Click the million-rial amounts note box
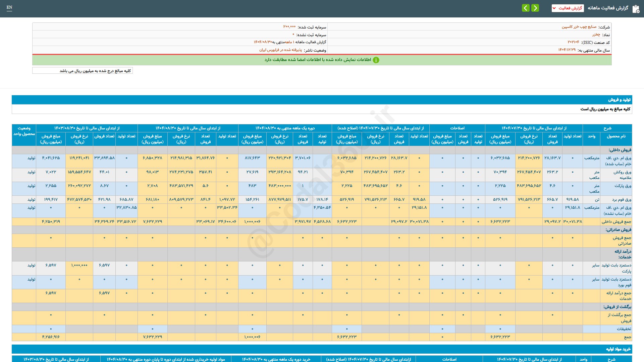This screenshot has height=362, width=644. (83, 71)
